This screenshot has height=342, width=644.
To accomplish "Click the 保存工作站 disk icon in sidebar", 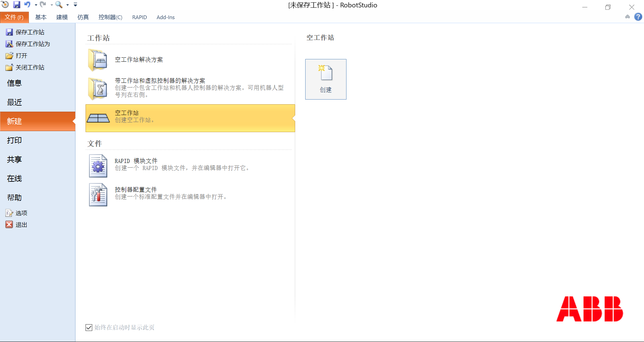I will click(9, 32).
